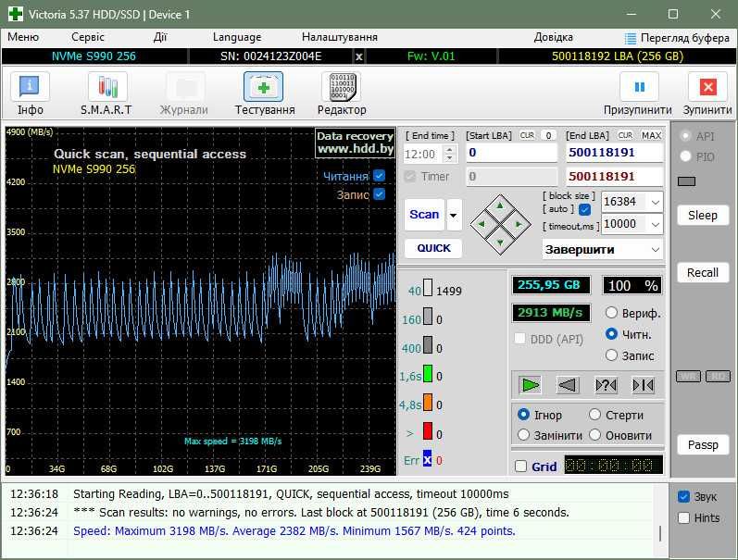Click the Passp button
The width and height of the screenshot is (738, 560).
click(702, 444)
